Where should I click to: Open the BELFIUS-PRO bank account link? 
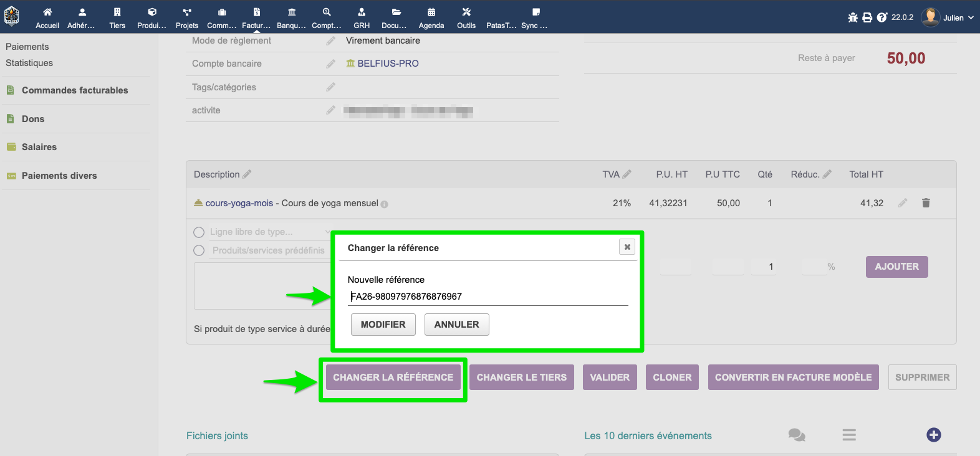pyautogui.click(x=388, y=64)
